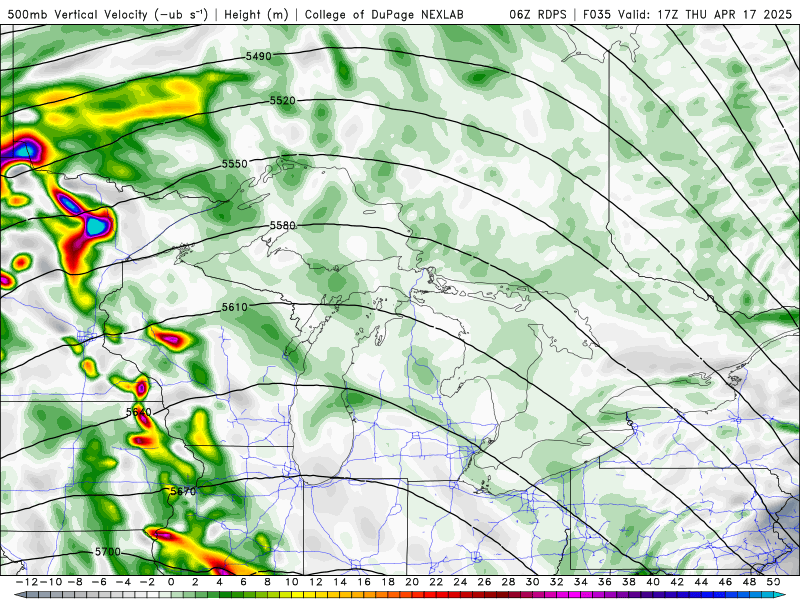This screenshot has width=800, height=600.
Task: Click the gray left arrow tip of color bar
Action: click(20, 595)
